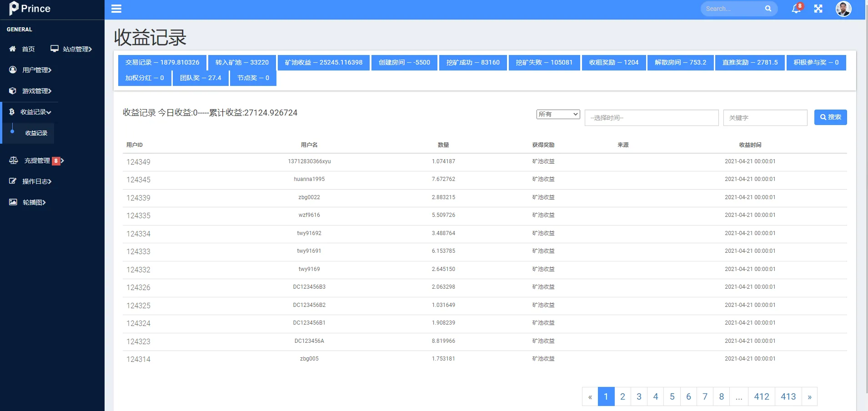Open the 所有 filter dropdown
This screenshot has width=868, height=411.
[558, 114]
